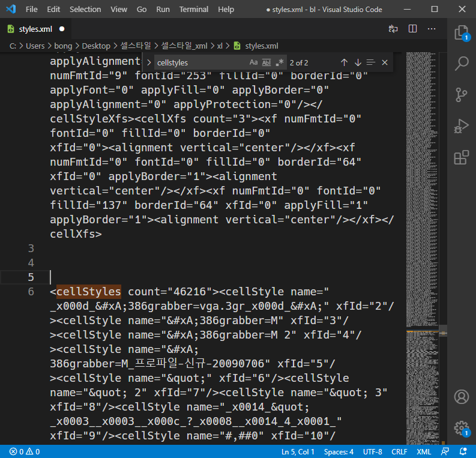Open the Help menu
Image resolution: width=476 pixels, height=458 pixels.
(x=226, y=10)
